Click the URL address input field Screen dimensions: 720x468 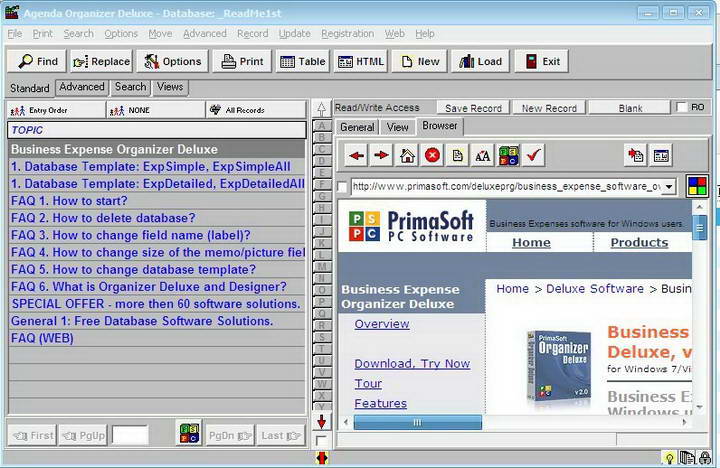tap(507, 186)
